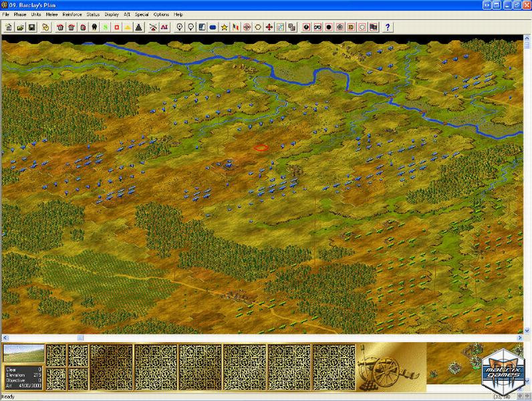Click the map vertical scrollbar down arrow
This screenshot has width=532, height=401.
pos(527,330)
